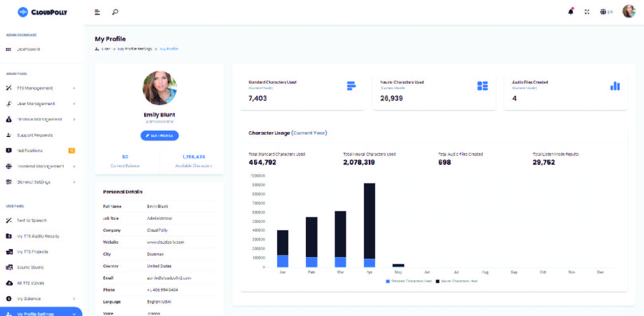Click General Settings sliders icon
644x316 pixels.
click(x=9, y=182)
